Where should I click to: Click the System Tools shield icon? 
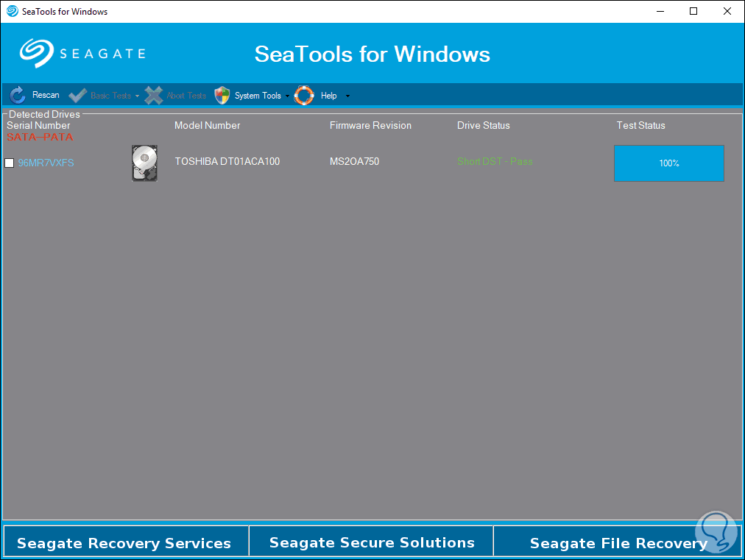click(x=222, y=96)
